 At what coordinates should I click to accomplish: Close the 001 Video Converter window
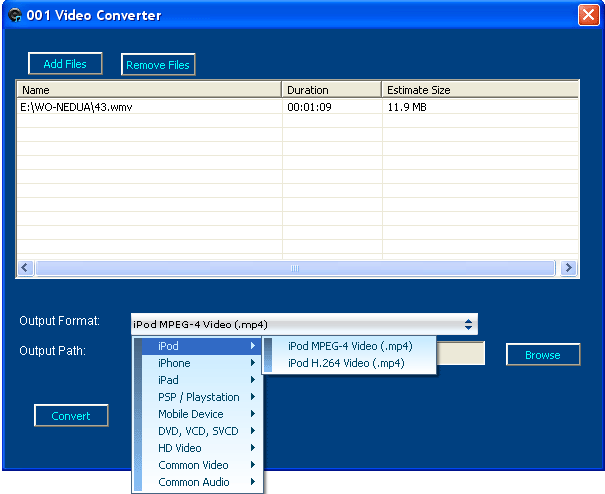coord(588,15)
